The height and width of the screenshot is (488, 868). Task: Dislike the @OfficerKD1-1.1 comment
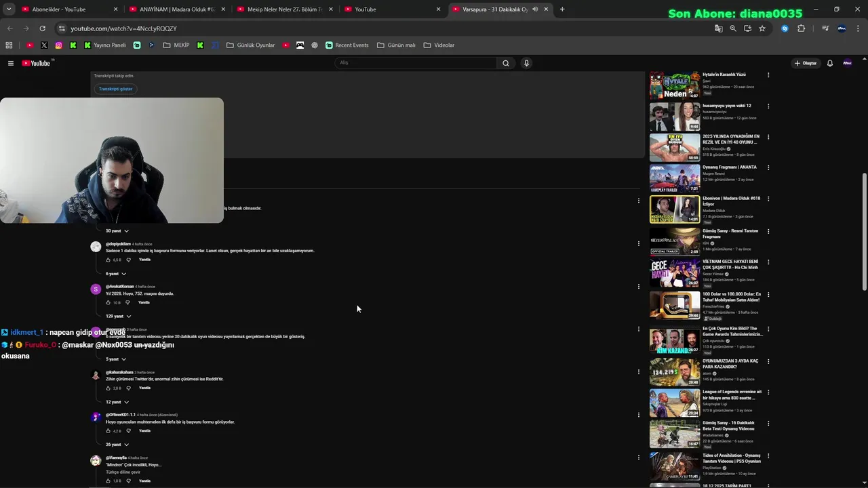tap(127, 431)
